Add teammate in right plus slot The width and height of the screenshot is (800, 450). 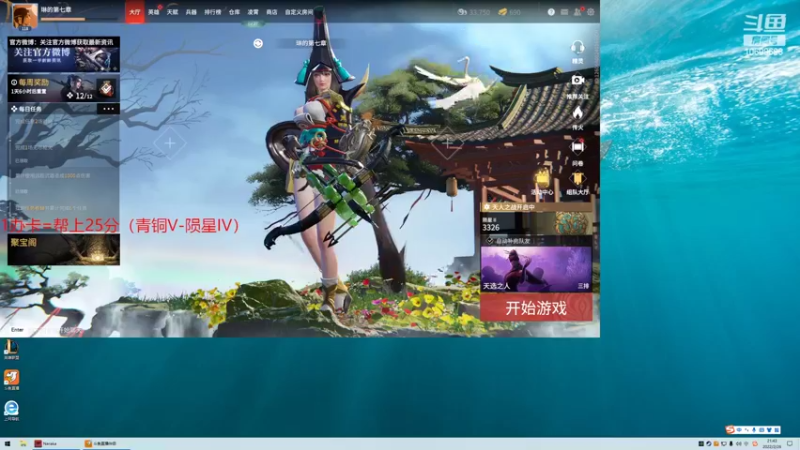447,143
